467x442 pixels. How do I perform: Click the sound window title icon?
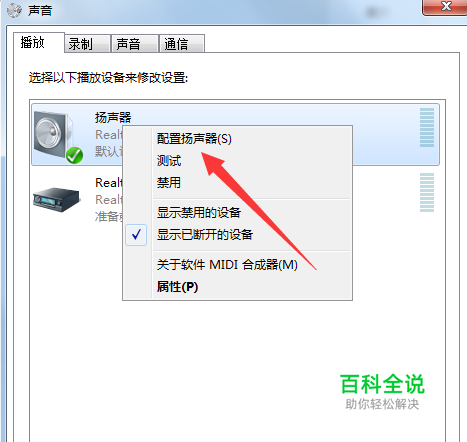(14, 10)
